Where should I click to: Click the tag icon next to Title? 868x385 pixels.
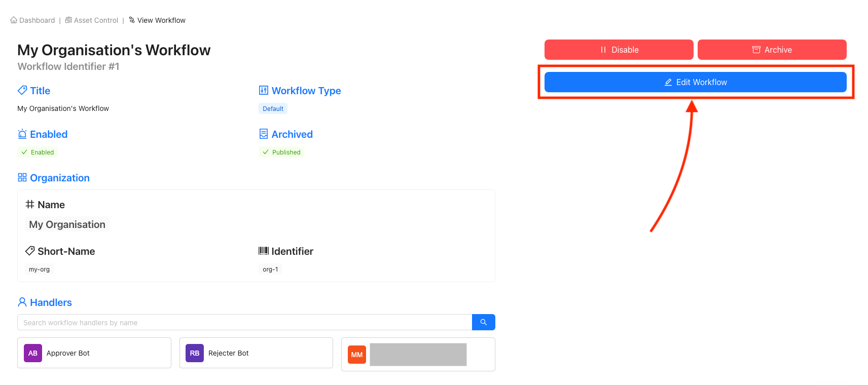point(22,90)
